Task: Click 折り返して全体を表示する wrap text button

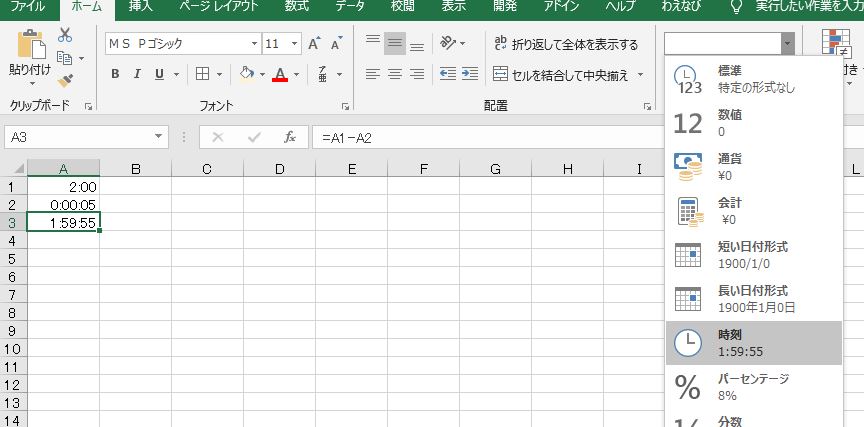Action: pyautogui.click(x=566, y=44)
